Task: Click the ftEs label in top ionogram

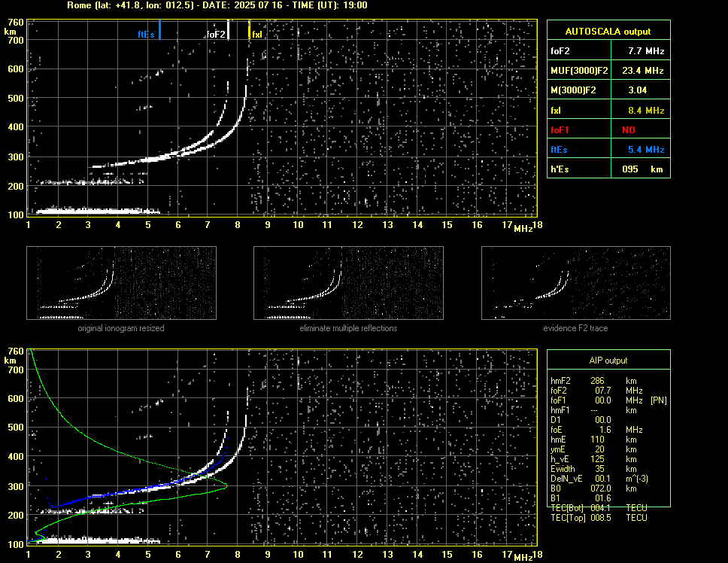Action: coord(146,35)
